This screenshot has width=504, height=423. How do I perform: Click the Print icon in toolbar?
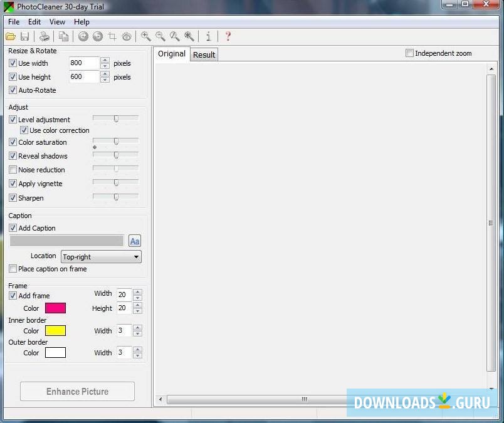(x=45, y=36)
